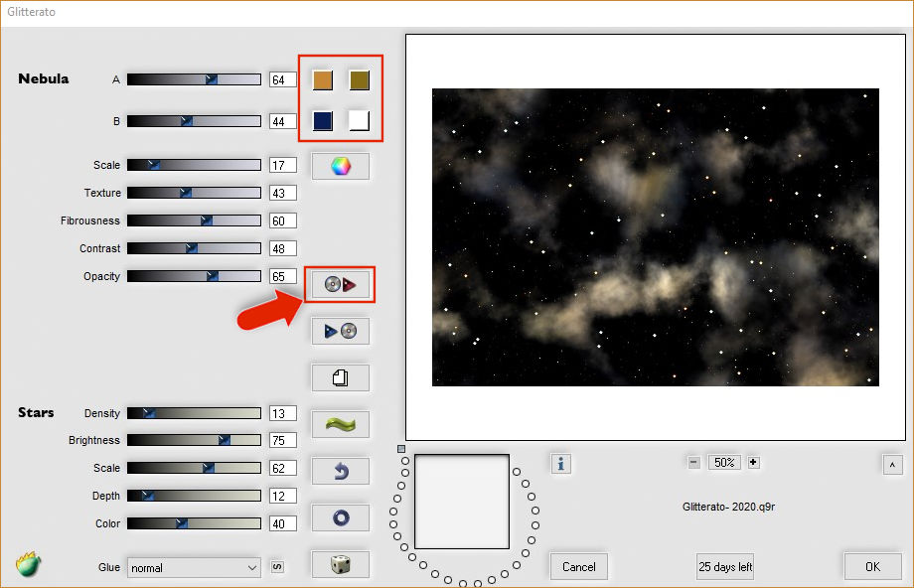Click the stacked pages copy button
Viewport: 914px width, 588px height.
[x=340, y=377]
